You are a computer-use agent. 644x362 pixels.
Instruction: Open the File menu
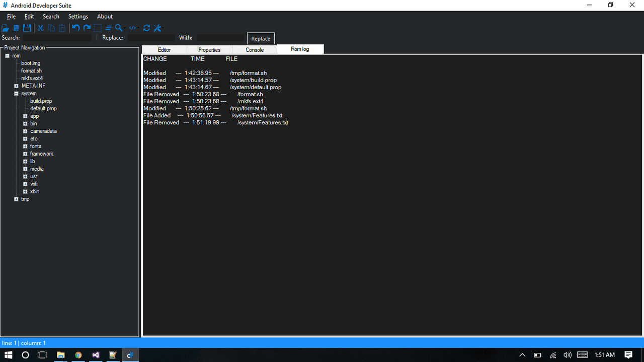pos(11,17)
